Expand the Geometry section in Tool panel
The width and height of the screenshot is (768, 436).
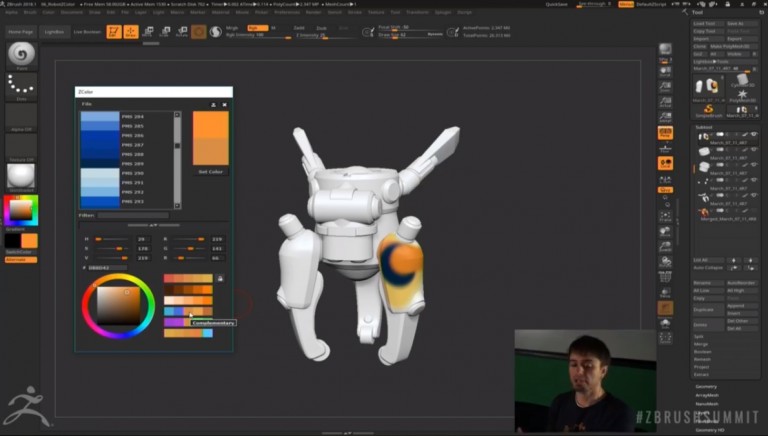(x=706, y=386)
